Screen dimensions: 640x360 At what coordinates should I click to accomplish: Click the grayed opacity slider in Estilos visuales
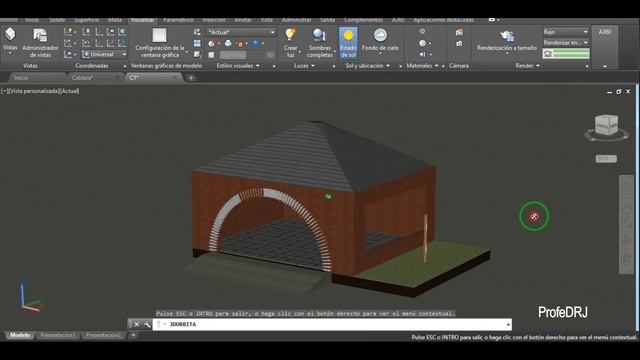pyautogui.click(x=233, y=54)
